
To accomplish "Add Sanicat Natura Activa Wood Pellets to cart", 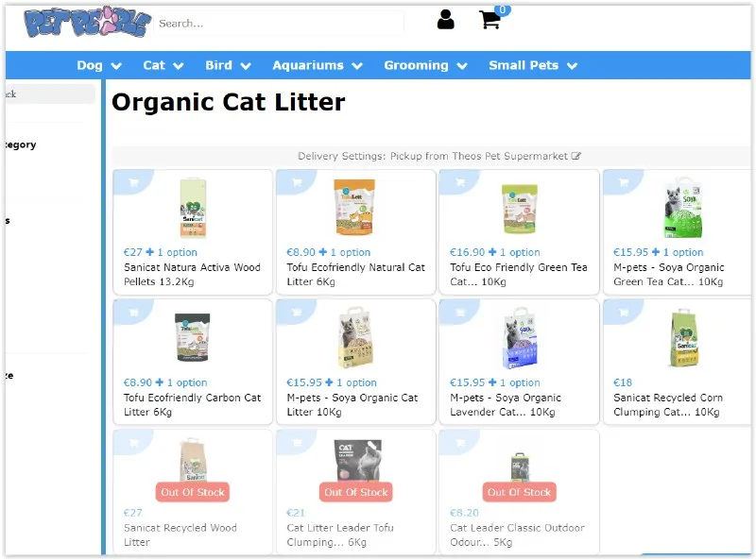I will pyautogui.click(x=133, y=182).
